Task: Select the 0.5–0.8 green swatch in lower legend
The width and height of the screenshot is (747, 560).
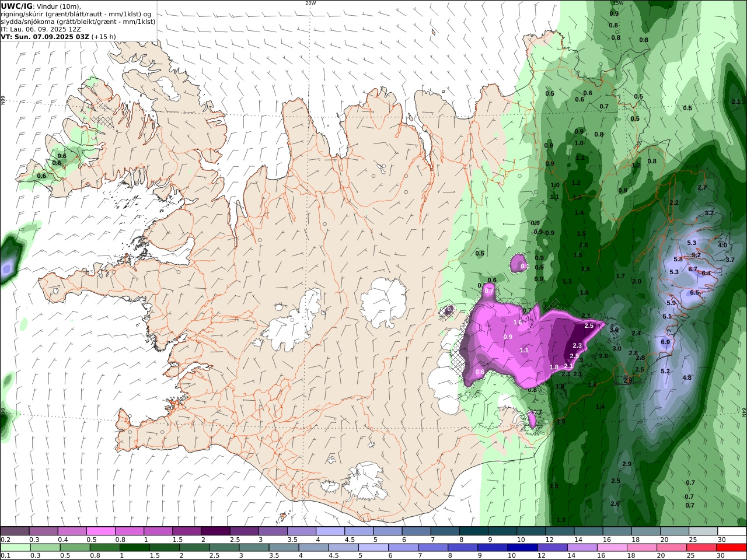Action: coord(75,548)
